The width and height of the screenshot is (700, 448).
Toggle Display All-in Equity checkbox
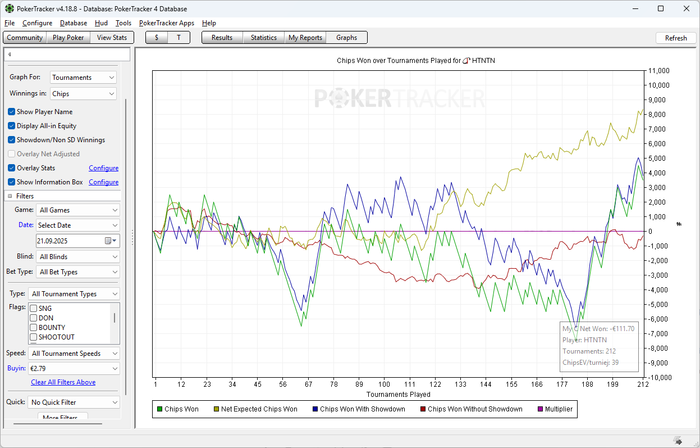(x=12, y=125)
